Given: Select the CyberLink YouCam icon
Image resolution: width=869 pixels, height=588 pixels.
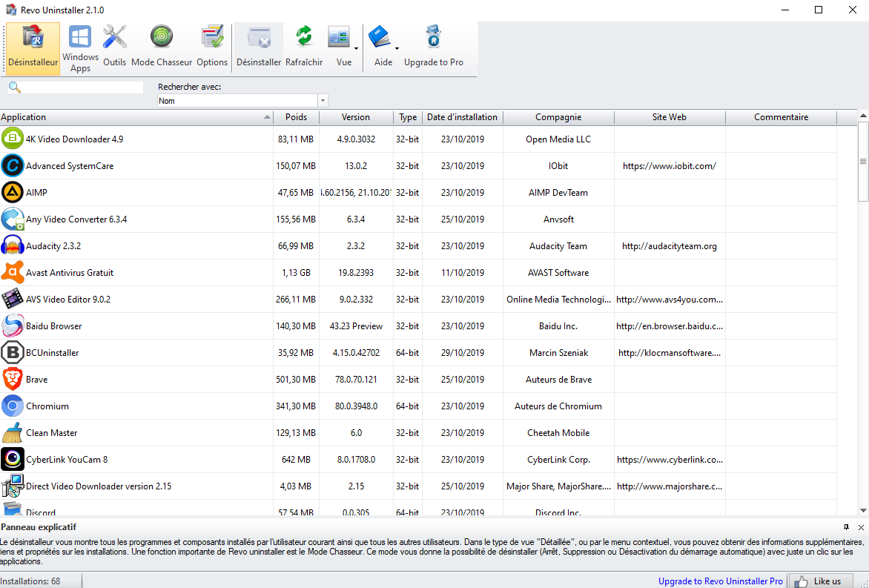Looking at the screenshot, I should click(x=12, y=459).
